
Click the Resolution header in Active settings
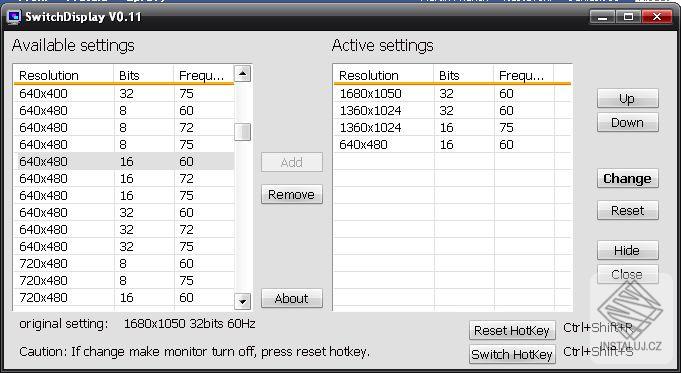(x=383, y=75)
